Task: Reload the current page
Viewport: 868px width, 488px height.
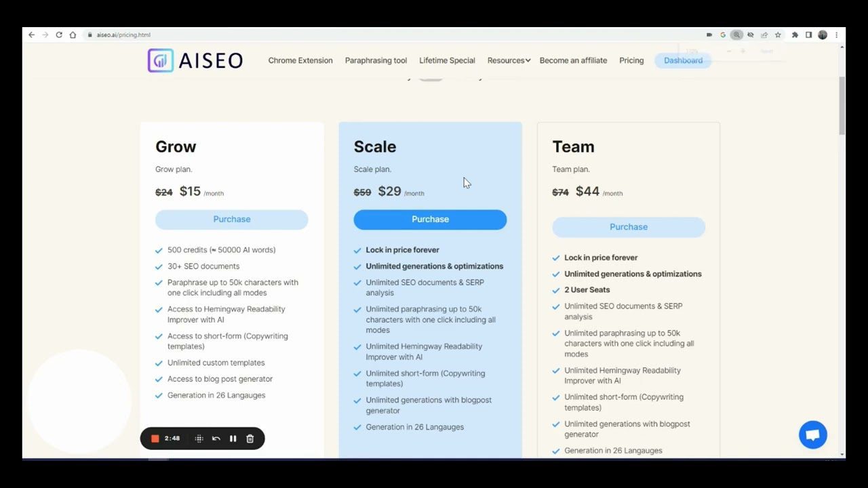Action: [x=59, y=35]
